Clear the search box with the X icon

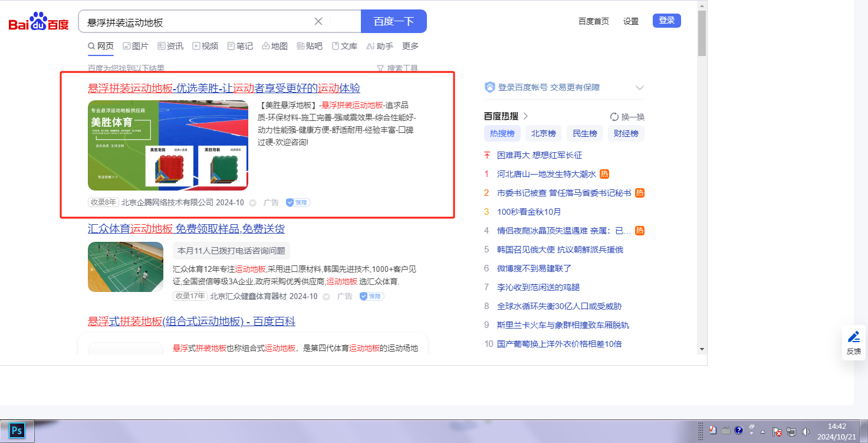click(318, 21)
